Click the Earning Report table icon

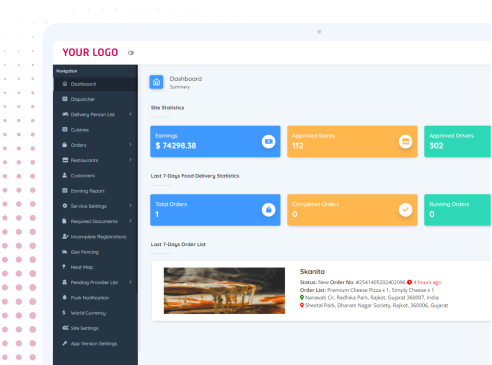[x=65, y=191]
